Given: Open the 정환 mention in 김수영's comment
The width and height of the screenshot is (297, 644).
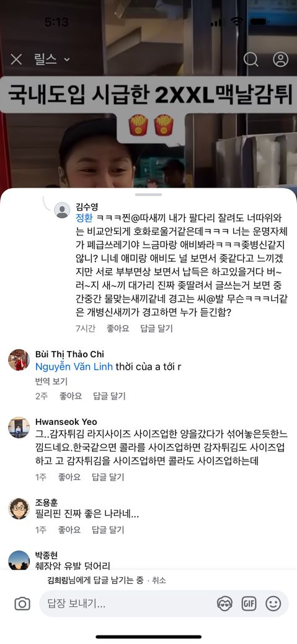Looking at the screenshot, I should [84, 218].
